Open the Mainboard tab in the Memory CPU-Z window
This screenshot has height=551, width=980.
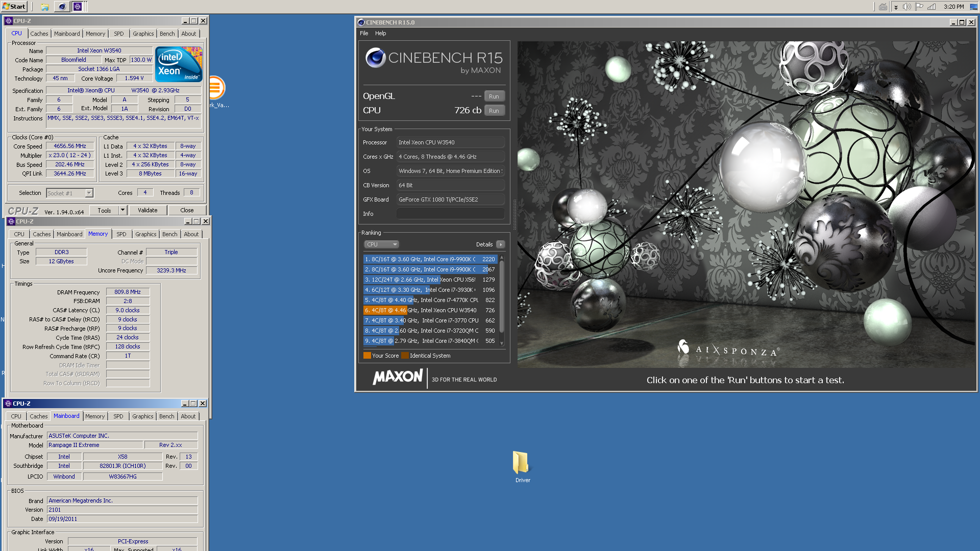(69, 234)
